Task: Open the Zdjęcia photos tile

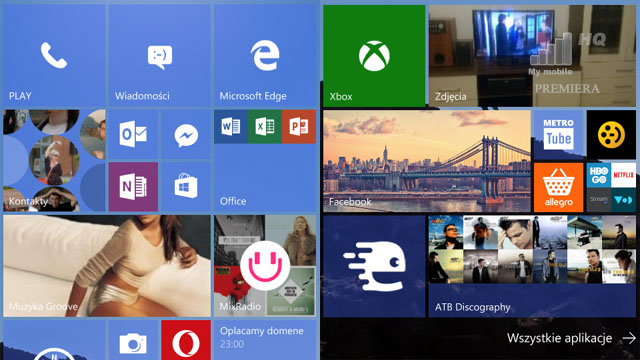Action: pos(532,56)
